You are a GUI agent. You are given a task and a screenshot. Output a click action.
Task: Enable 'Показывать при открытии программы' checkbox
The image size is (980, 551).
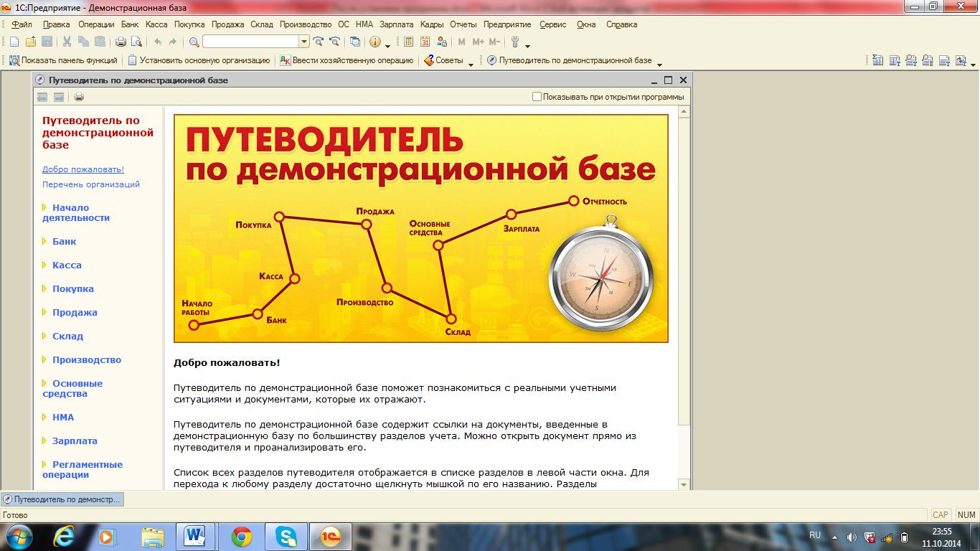click(537, 97)
